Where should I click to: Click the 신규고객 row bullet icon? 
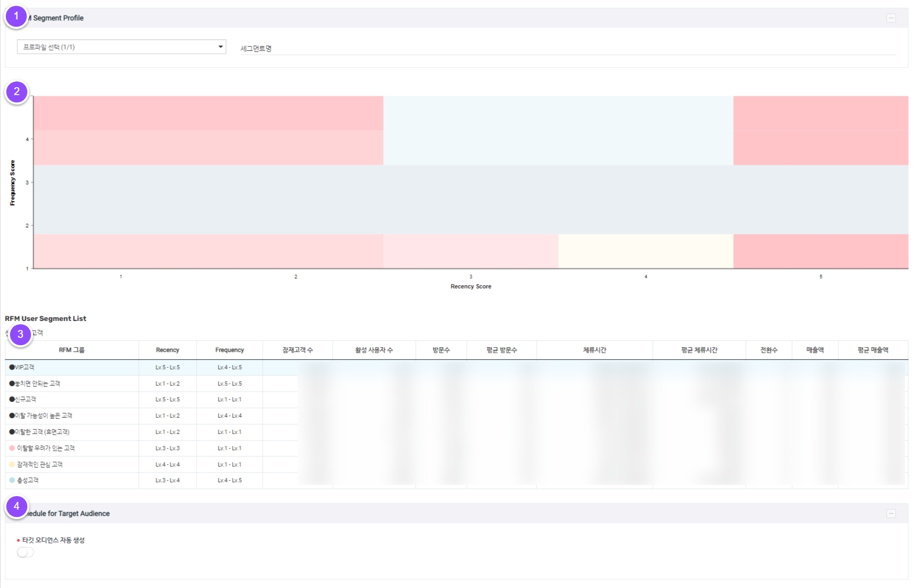[x=12, y=399]
